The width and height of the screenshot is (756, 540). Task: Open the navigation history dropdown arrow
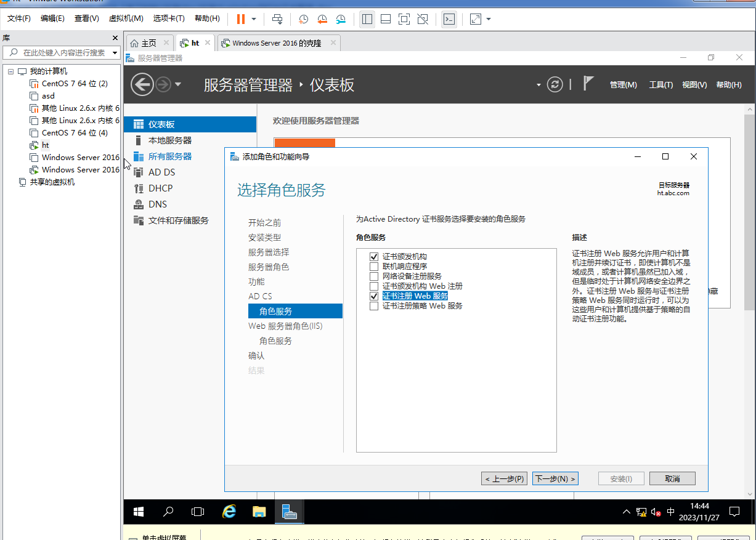(178, 84)
